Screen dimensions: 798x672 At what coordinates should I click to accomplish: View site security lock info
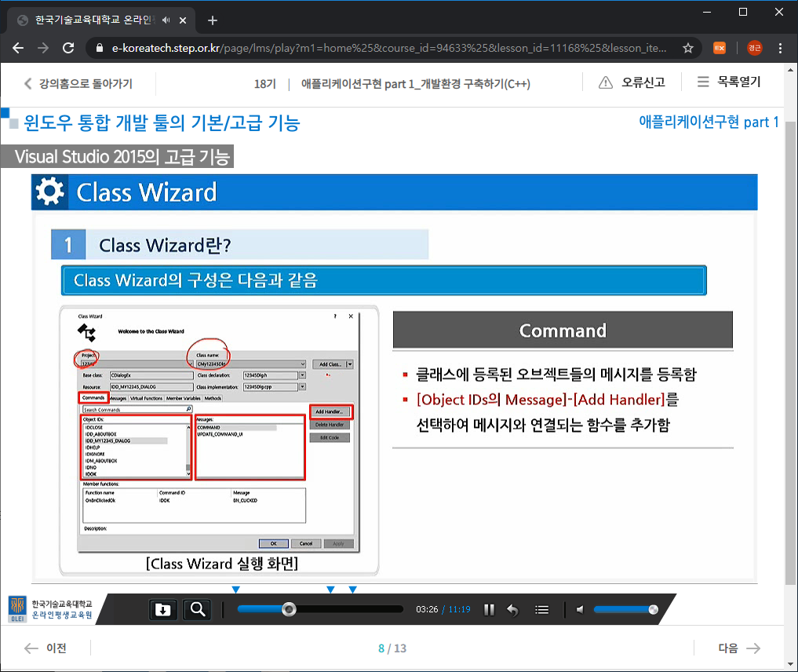point(100,49)
